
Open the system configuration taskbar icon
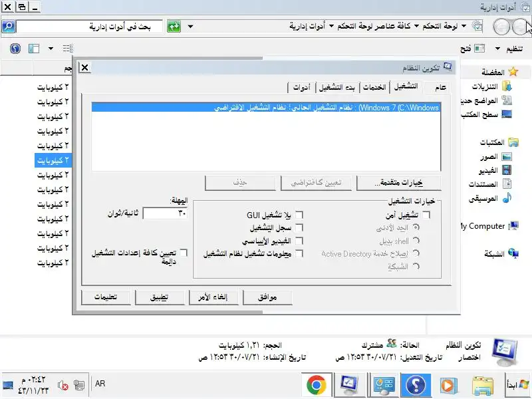[350, 385]
